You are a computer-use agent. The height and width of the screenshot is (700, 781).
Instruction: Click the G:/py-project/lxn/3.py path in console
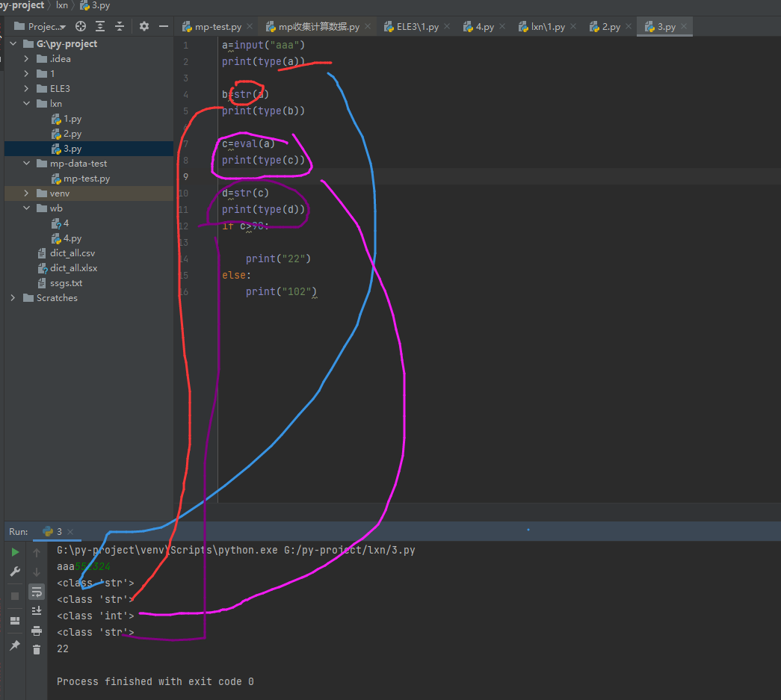[x=350, y=550]
